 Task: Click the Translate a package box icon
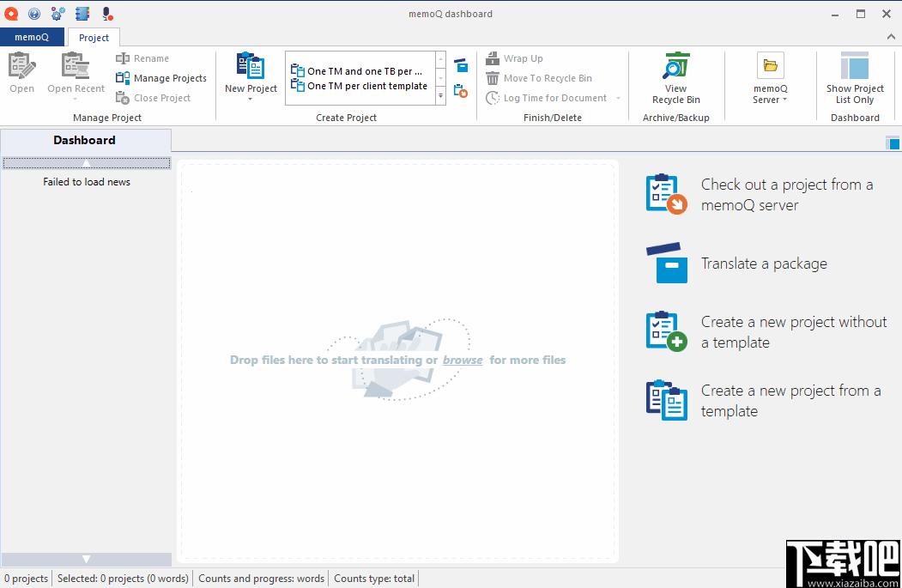[667, 263]
